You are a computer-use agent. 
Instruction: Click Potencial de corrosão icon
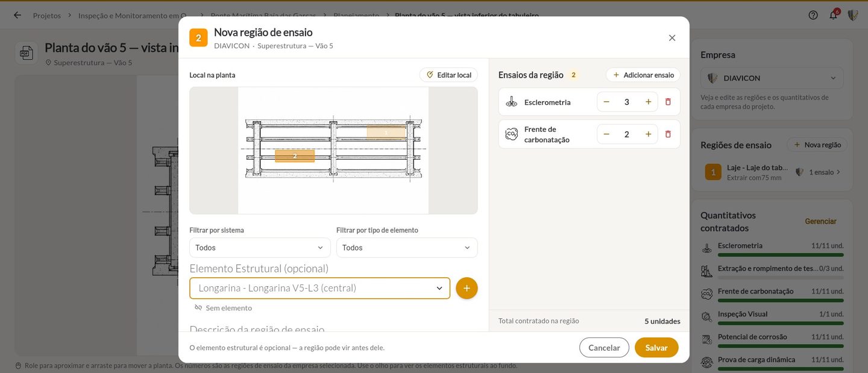click(x=707, y=339)
